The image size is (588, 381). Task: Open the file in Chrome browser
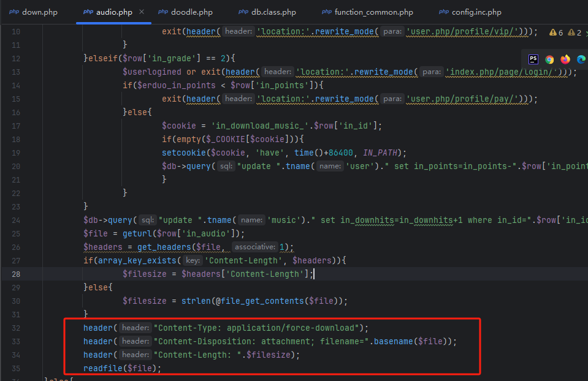click(x=549, y=59)
